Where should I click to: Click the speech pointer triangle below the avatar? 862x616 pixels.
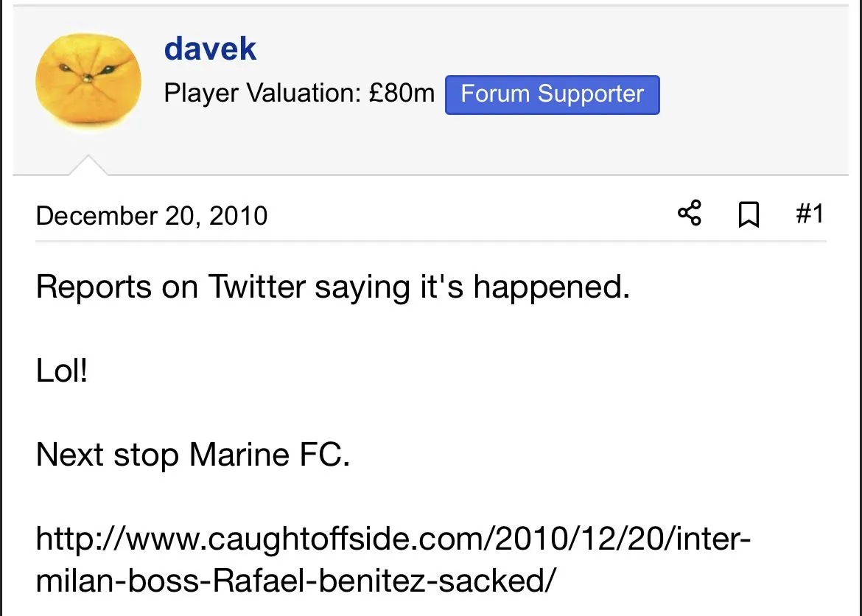[x=88, y=166]
